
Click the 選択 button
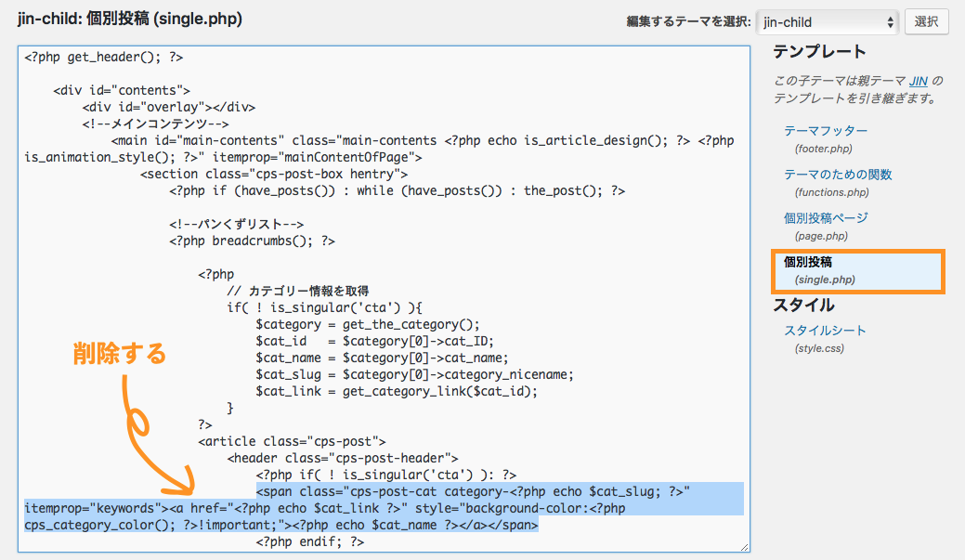pyautogui.click(x=926, y=21)
